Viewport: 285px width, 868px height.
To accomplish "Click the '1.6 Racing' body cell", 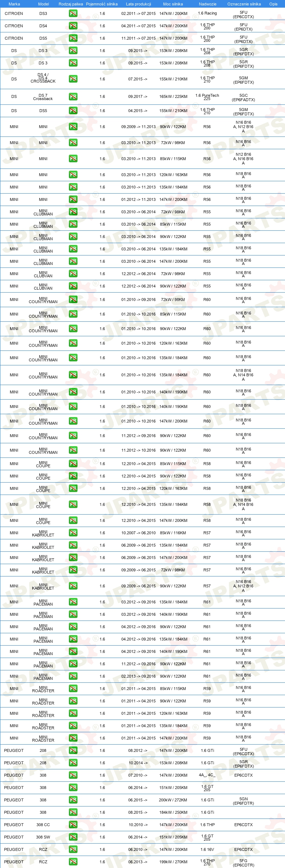I will point(207,13).
